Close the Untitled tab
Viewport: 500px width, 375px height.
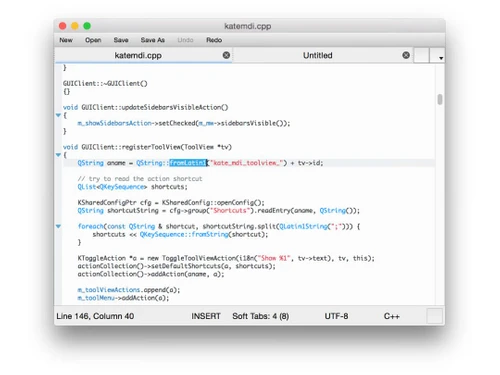pyautogui.click(x=406, y=55)
